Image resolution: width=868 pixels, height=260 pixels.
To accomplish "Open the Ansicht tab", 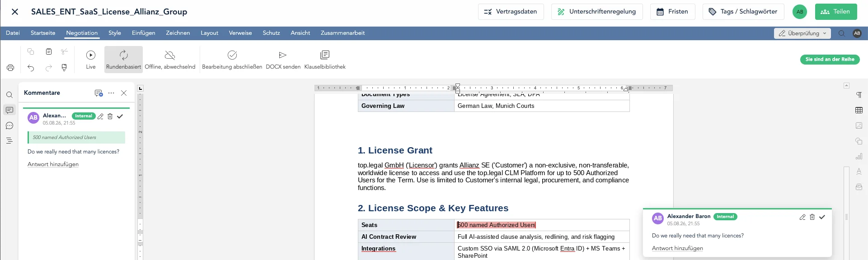I will click(300, 33).
